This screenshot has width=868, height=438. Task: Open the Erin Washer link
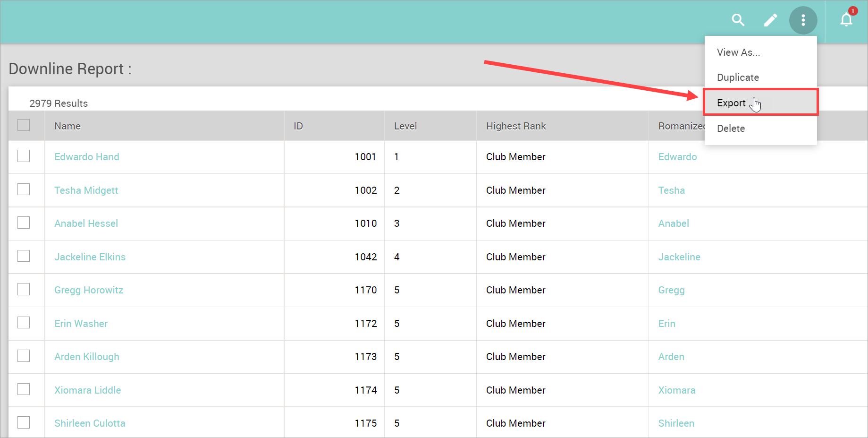[x=81, y=324]
